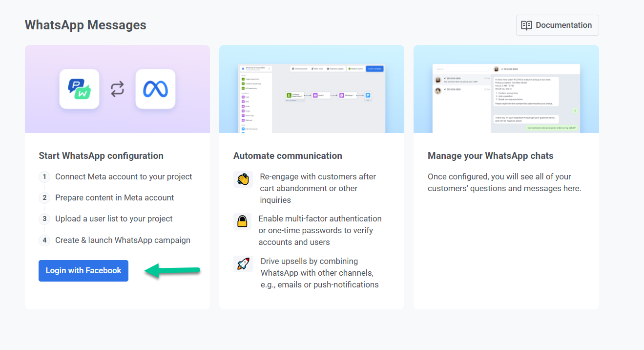The width and height of the screenshot is (644, 350).
Task: Click the rocket emoji icon
Action: pos(243,264)
